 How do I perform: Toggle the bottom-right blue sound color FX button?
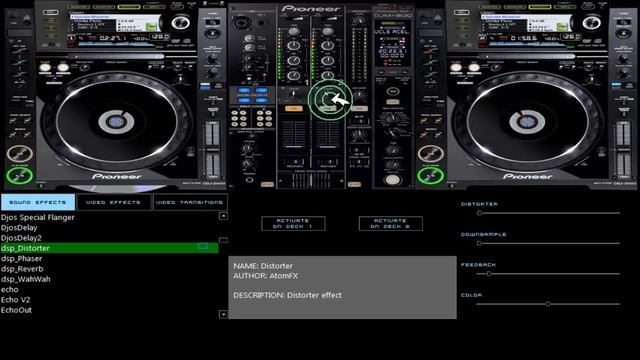[262, 100]
